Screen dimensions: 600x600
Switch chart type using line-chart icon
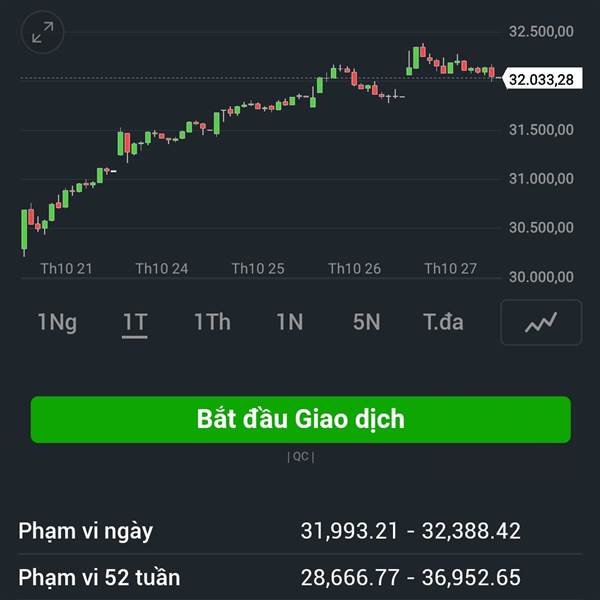pos(541,323)
